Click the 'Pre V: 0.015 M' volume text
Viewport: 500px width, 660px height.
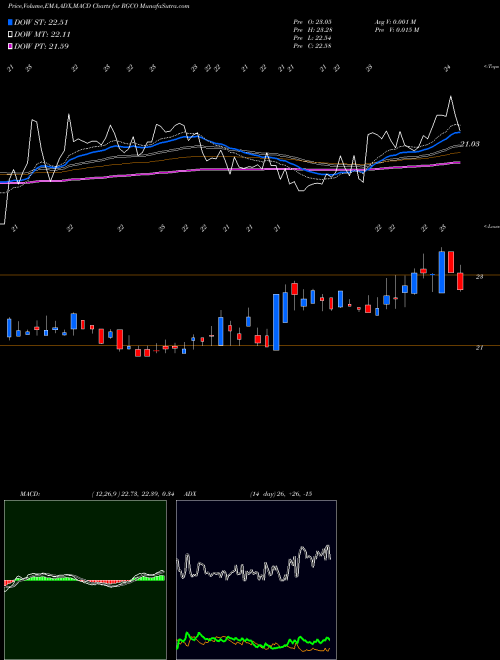398,30
